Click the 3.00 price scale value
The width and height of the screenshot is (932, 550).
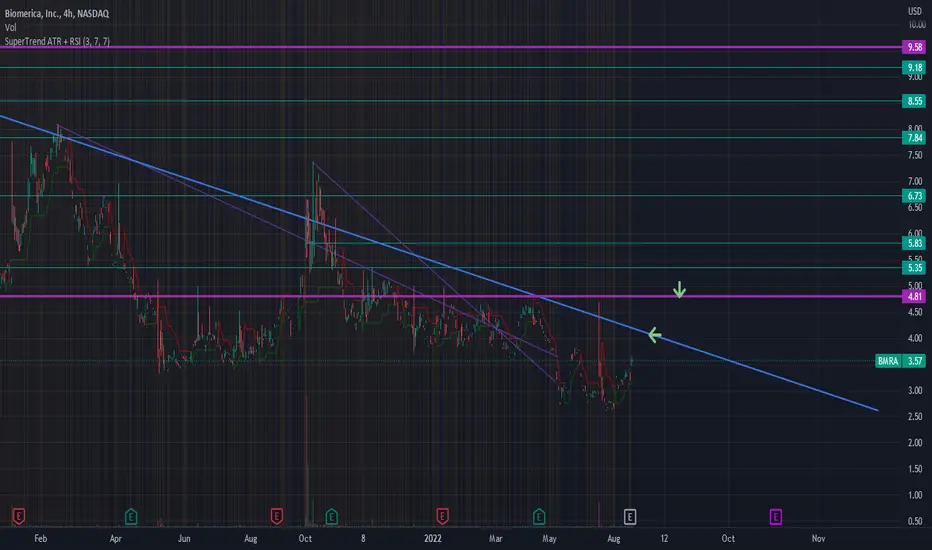click(915, 391)
